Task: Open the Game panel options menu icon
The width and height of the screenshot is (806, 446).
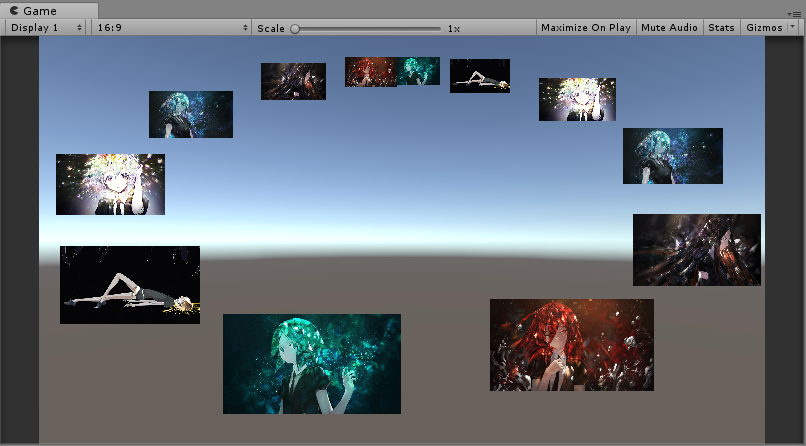Action: (x=794, y=14)
